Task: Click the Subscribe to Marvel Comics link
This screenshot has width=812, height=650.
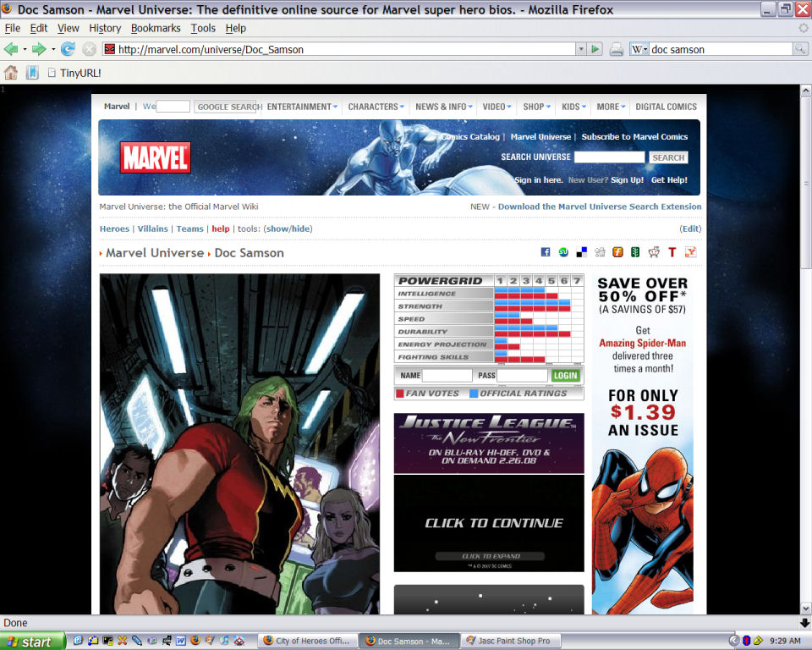Action: click(634, 137)
